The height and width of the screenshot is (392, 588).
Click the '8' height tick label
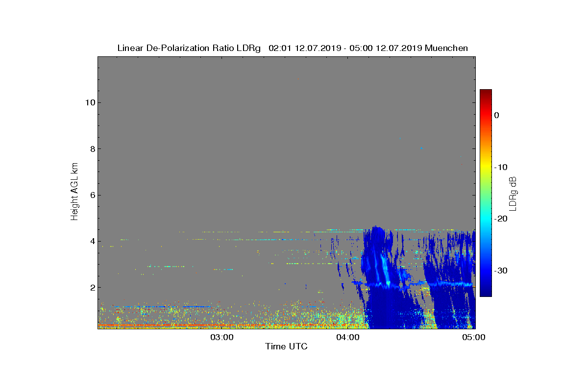pyautogui.click(x=92, y=148)
